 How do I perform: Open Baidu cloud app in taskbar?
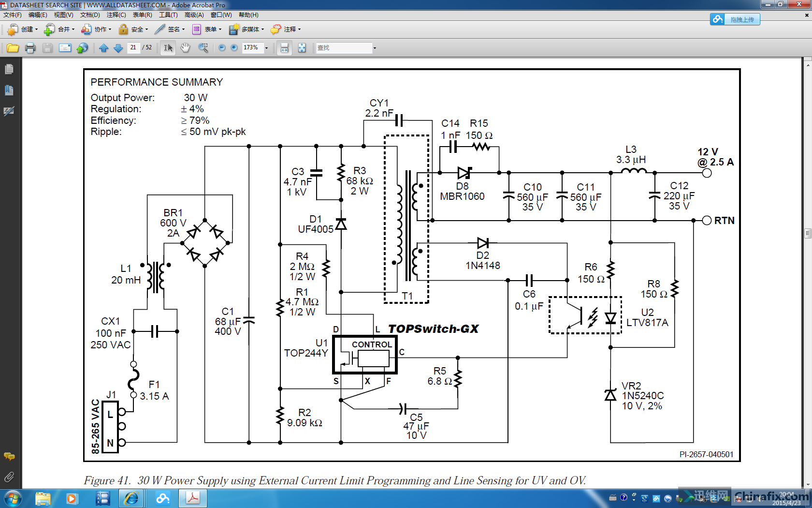coord(163,498)
